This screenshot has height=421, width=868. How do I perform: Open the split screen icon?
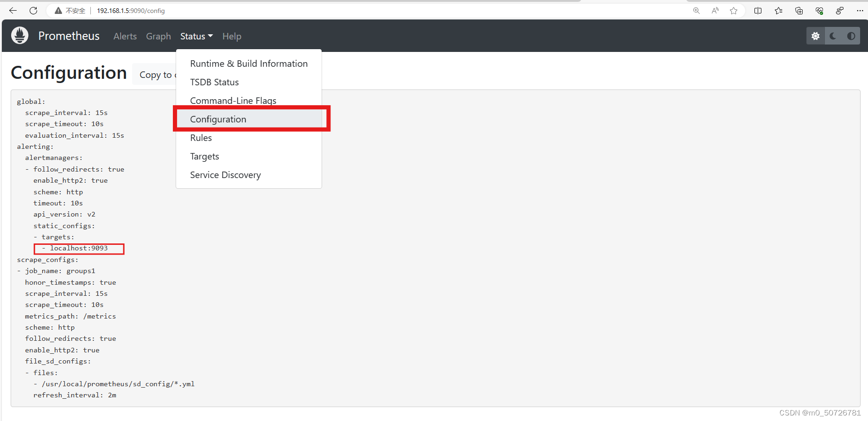coord(758,11)
